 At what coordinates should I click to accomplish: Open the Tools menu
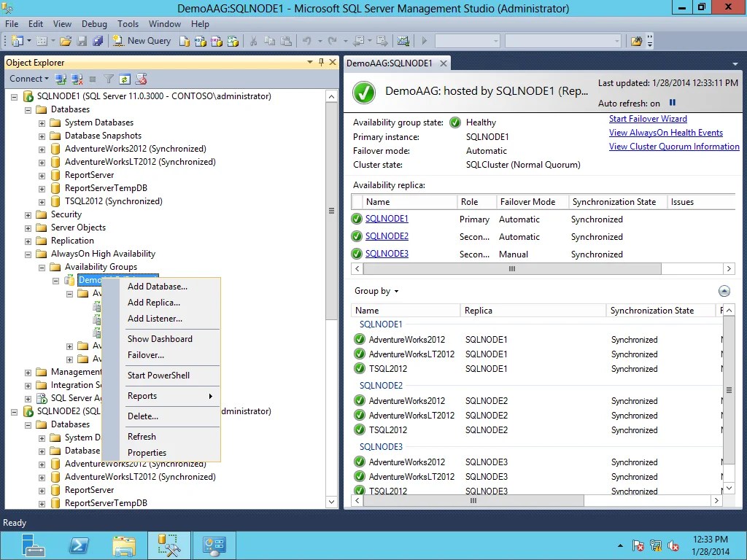click(128, 24)
